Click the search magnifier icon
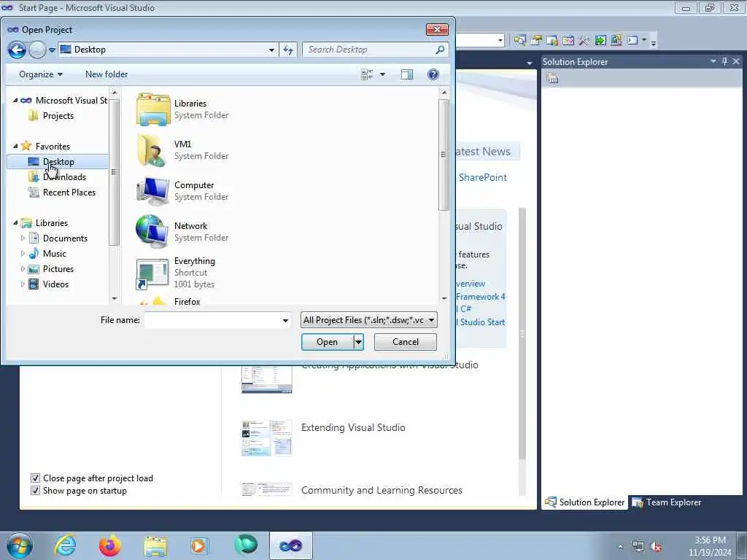This screenshot has width=747, height=560. (x=440, y=50)
